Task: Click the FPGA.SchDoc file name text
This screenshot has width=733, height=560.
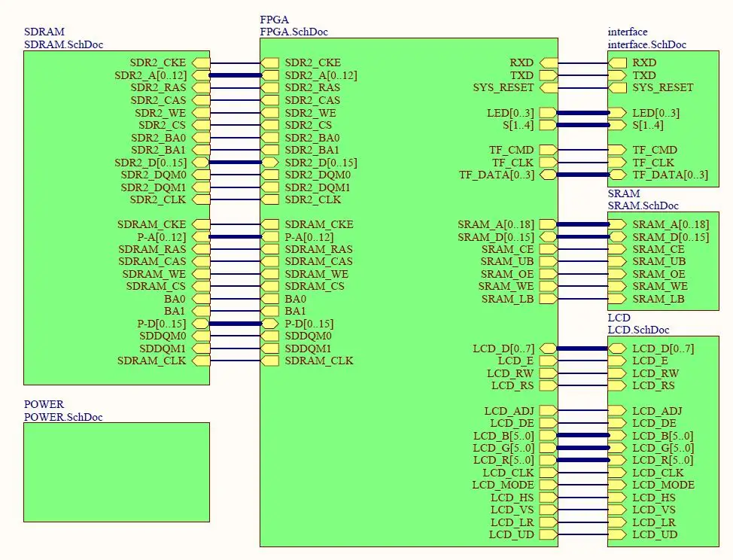Action: click(294, 32)
